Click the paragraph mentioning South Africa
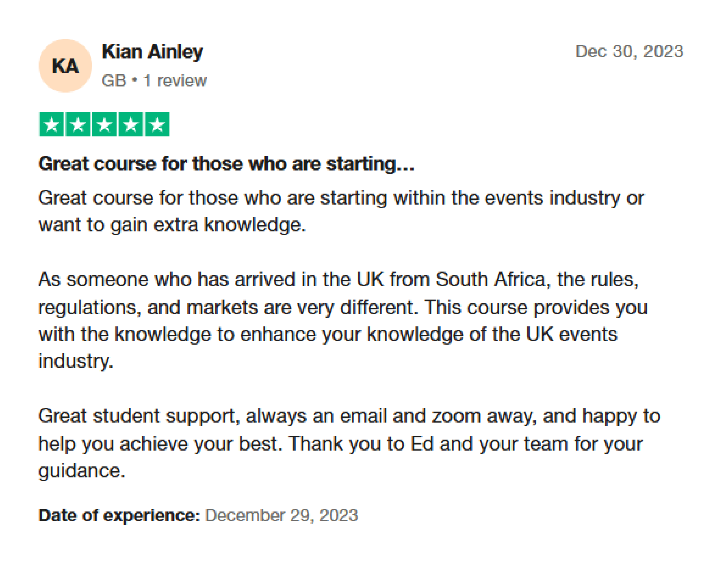 [343, 320]
